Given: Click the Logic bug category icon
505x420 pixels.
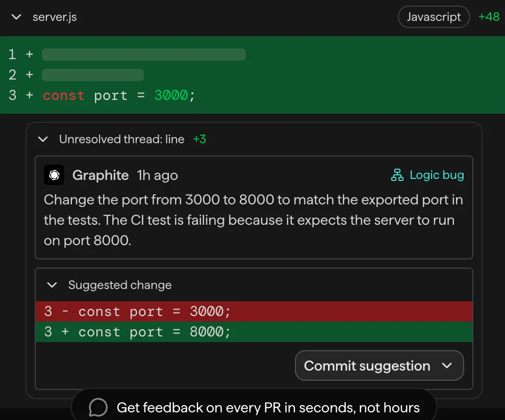Looking at the screenshot, I should (x=397, y=175).
